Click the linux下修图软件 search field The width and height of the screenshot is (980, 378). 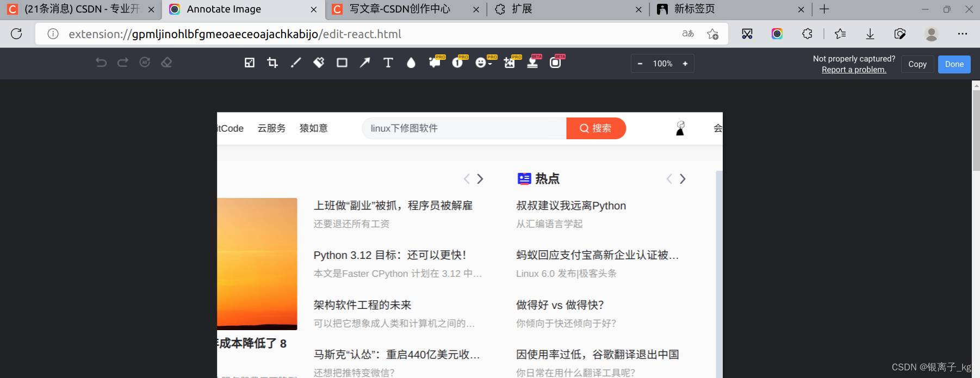pyautogui.click(x=464, y=128)
